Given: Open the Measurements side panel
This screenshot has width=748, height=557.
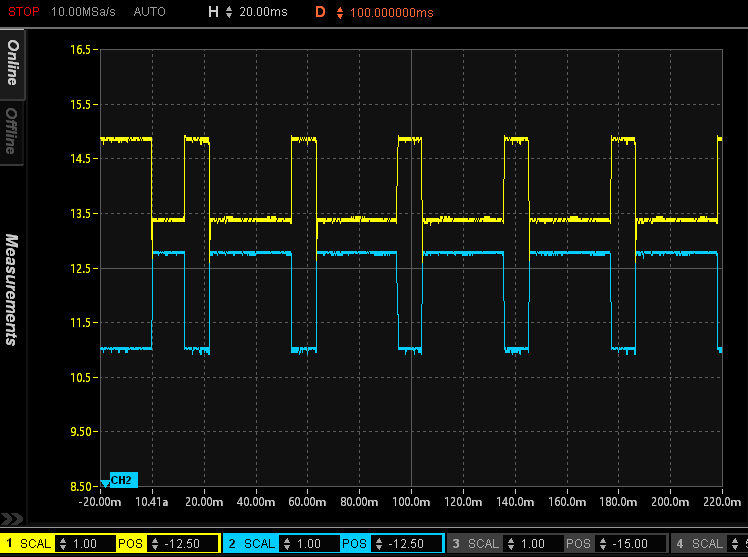Looking at the screenshot, I should [x=12, y=290].
